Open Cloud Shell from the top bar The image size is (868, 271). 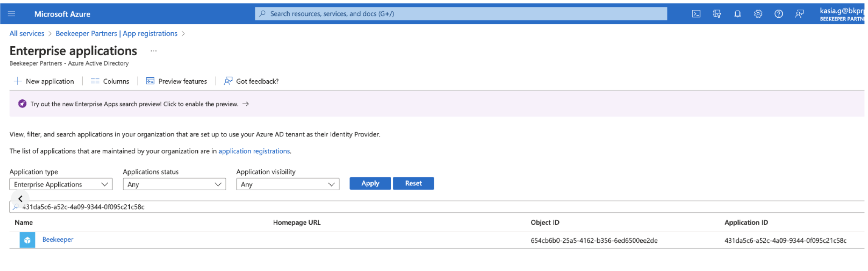pos(696,14)
